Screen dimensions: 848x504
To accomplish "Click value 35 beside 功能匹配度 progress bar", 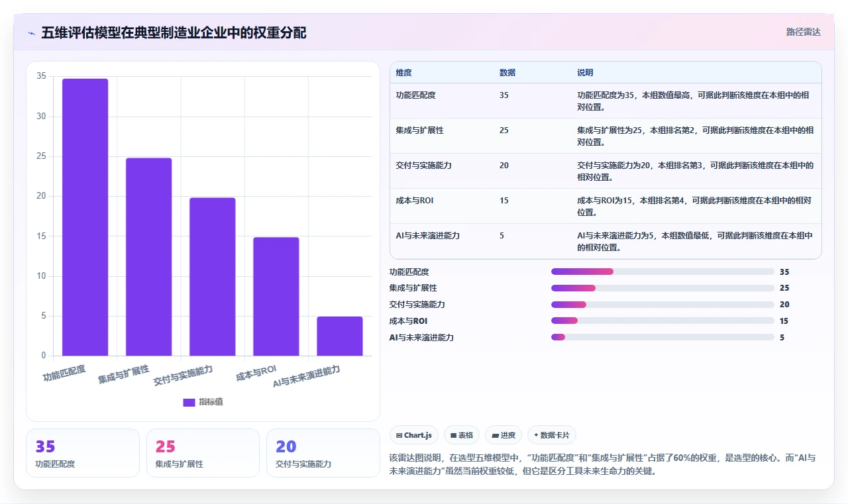I will pos(784,272).
